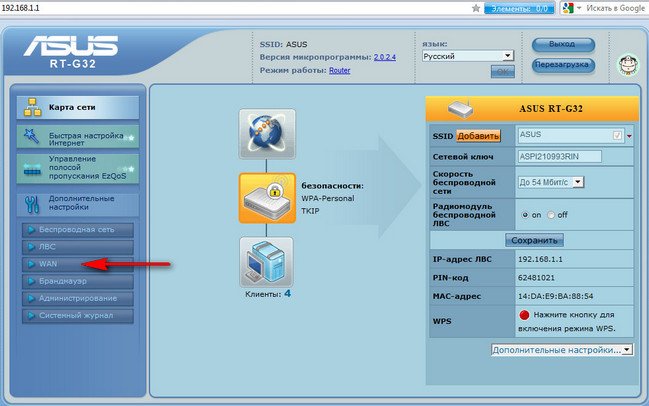Turn wireless radio on
Screen dimensions: 649x406
526,215
